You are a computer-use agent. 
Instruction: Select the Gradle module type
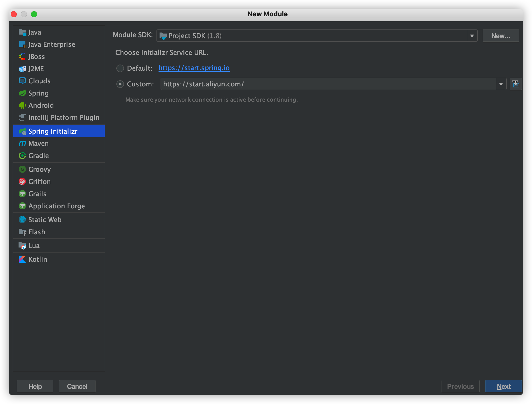pos(59,156)
